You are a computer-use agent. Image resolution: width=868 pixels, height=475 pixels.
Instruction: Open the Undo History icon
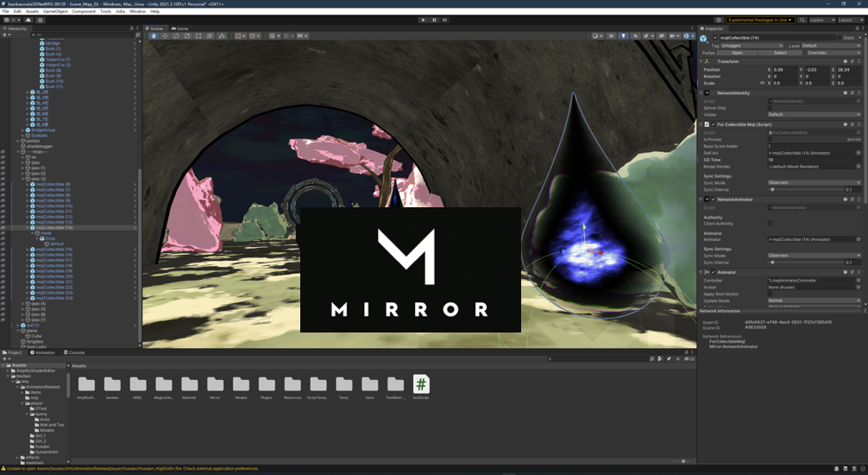(x=719, y=20)
